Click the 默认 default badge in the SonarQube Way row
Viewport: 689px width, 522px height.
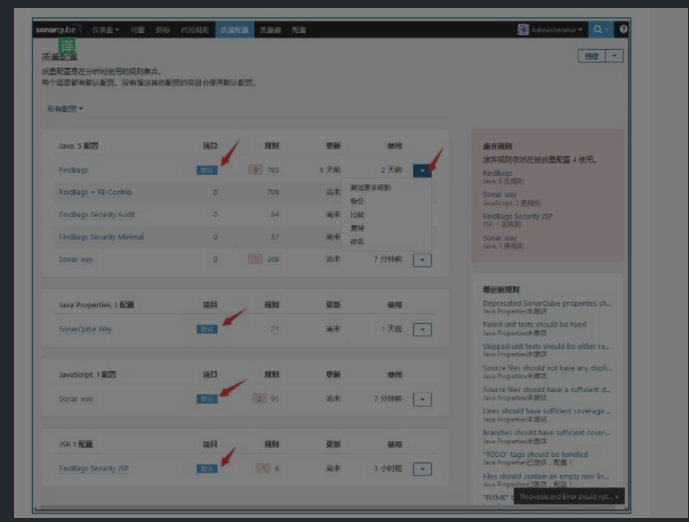[x=207, y=329]
